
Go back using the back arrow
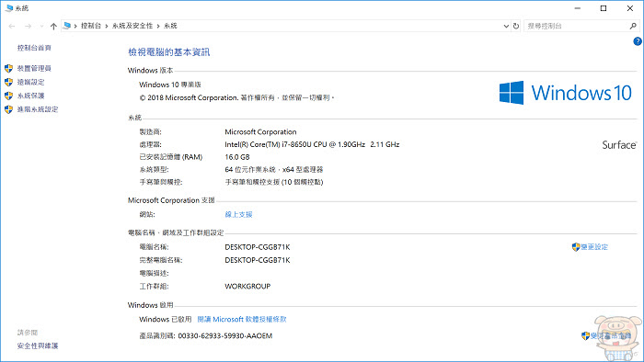pos(12,26)
